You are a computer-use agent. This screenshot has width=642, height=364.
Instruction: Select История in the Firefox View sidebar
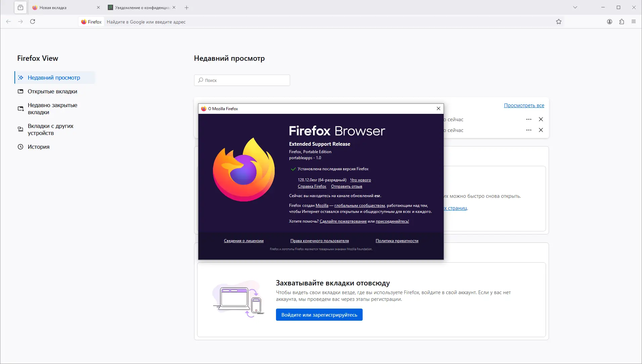39,147
